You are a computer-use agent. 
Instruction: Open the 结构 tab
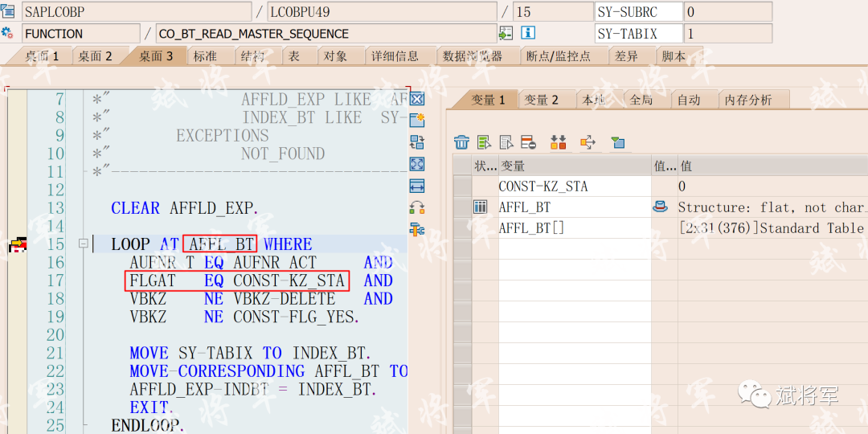253,56
